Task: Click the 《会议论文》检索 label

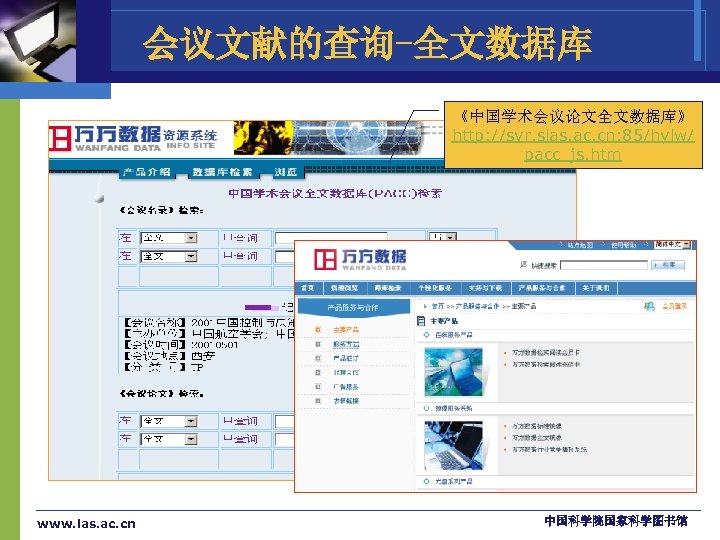Action: click(161, 394)
